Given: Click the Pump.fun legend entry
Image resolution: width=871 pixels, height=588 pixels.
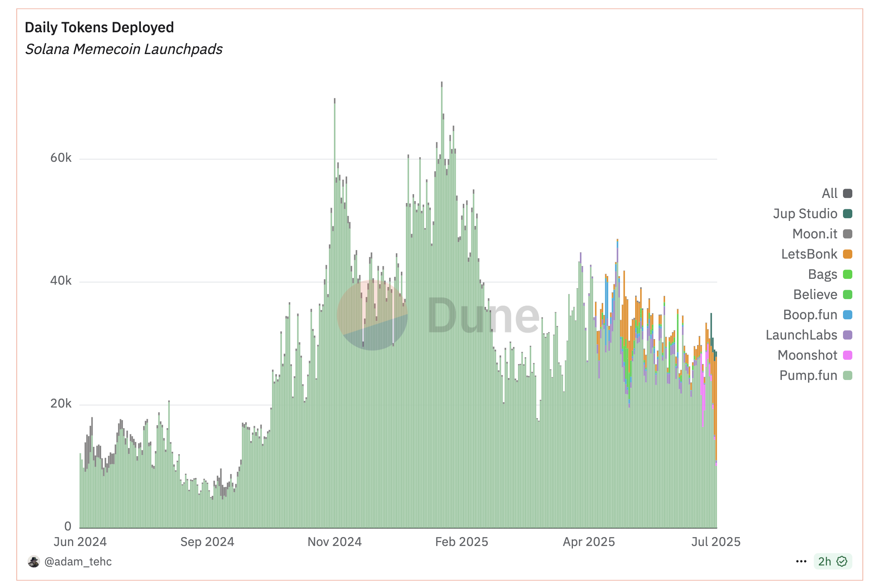Looking at the screenshot, I should [808, 375].
